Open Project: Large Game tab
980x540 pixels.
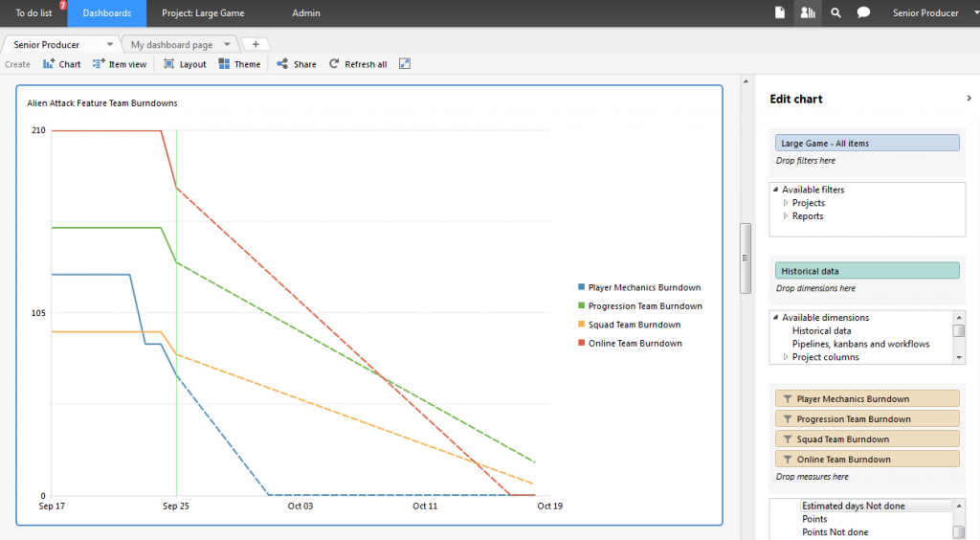click(203, 13)
